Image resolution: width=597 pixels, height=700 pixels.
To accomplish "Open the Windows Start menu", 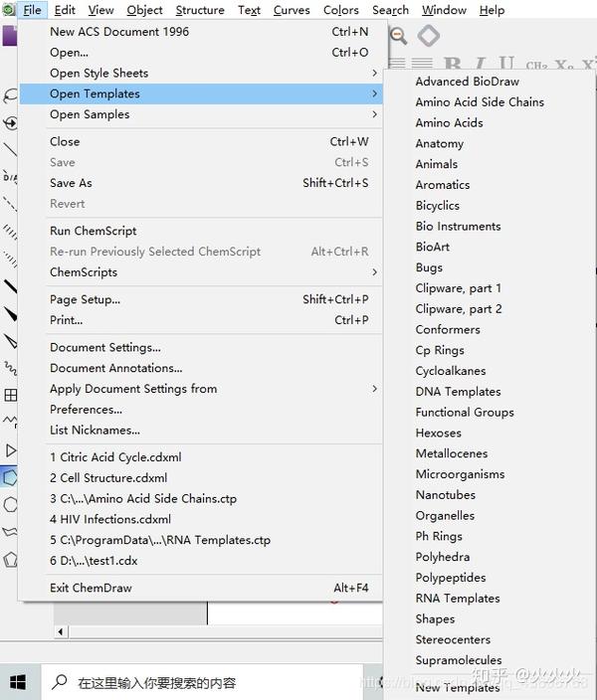I will click(x=18, y=682).
